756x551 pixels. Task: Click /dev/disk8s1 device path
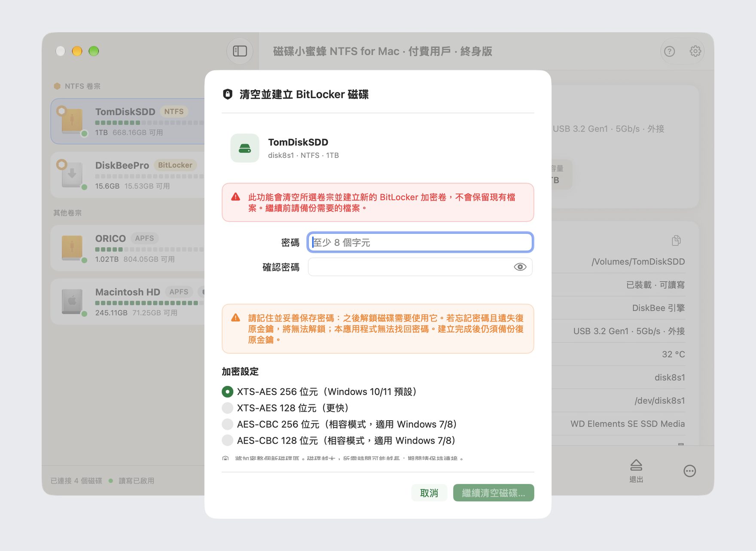click(659, 401)
